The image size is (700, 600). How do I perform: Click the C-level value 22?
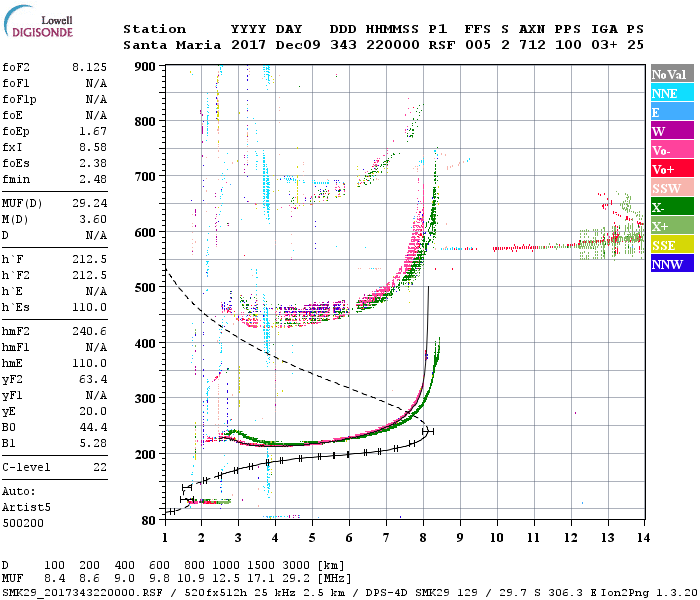[x=100, y=467]
